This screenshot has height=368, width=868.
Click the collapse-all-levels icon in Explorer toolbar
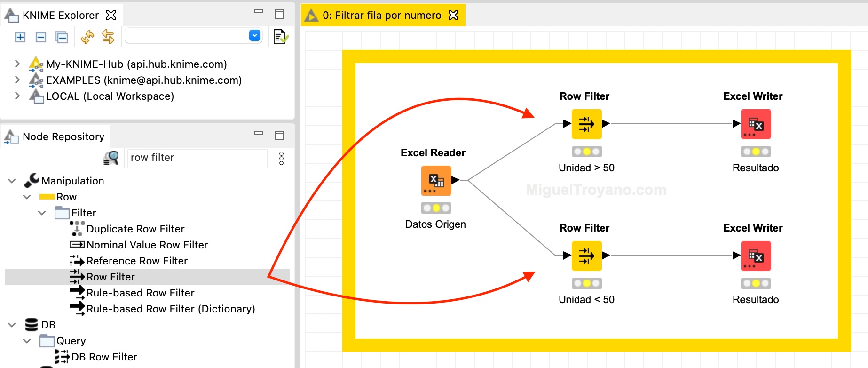62,37
